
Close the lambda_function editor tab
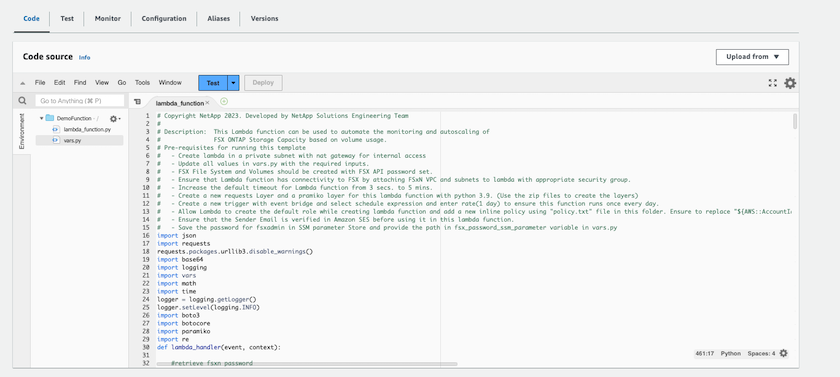tap(207, 103)
